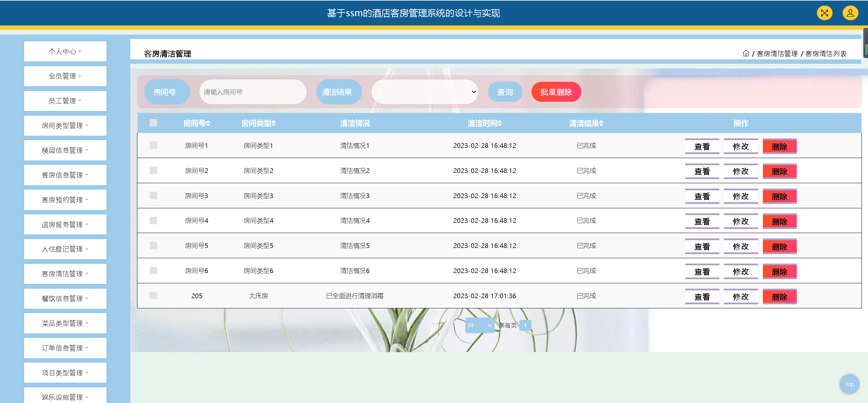868x403 pixels.
Task: Sort by 房间类型 column arrows
Action: click(x=273, y=123)
